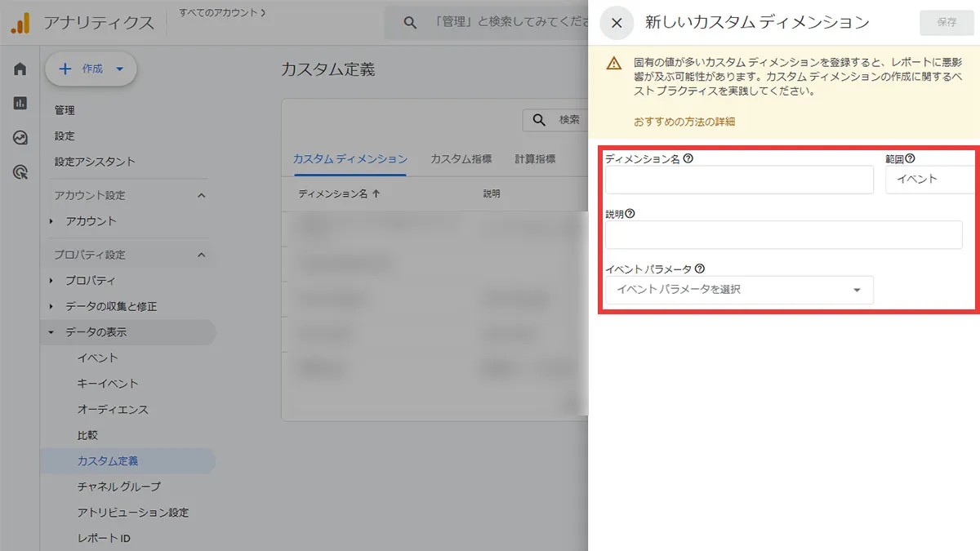This screenshot has height=551, width=980.
Task: Click the Home icon in left rail
Action: (20, 69)
